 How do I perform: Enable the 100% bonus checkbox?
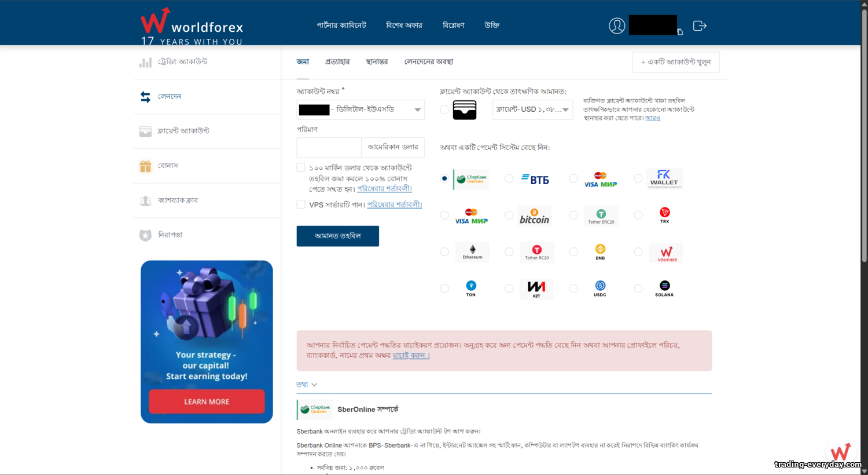[301, 167]
